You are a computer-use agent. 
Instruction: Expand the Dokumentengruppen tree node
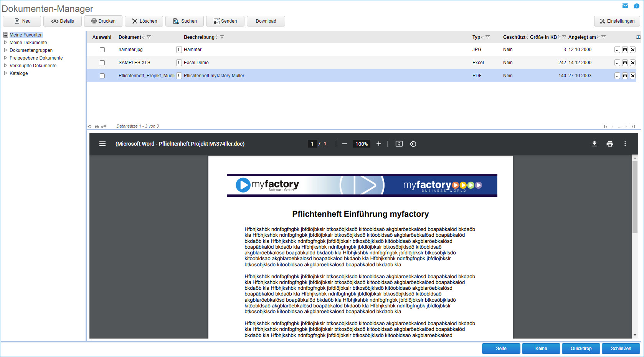[x=6, y=50]
